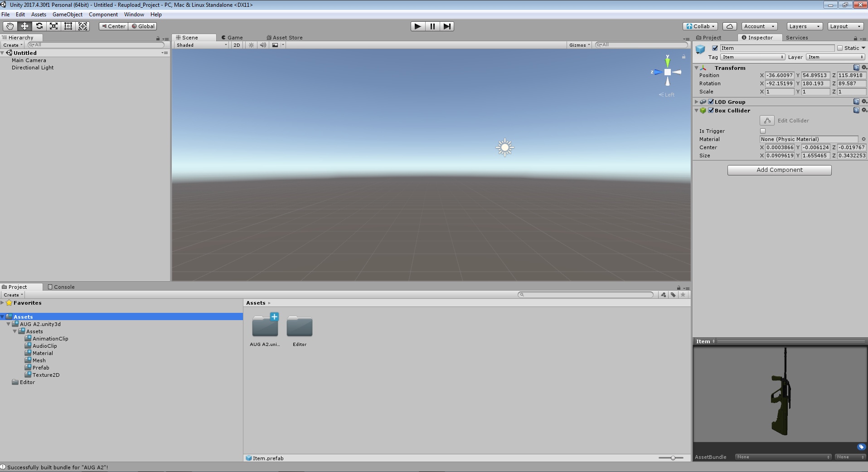Open Box Collider help icon

click(x=856, y=110)
